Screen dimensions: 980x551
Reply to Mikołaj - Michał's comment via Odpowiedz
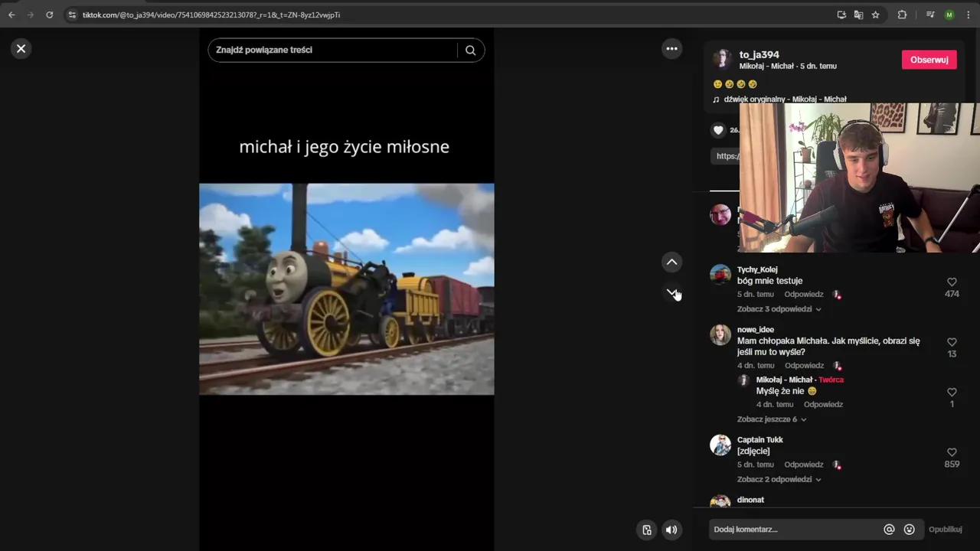click(823, 404)
